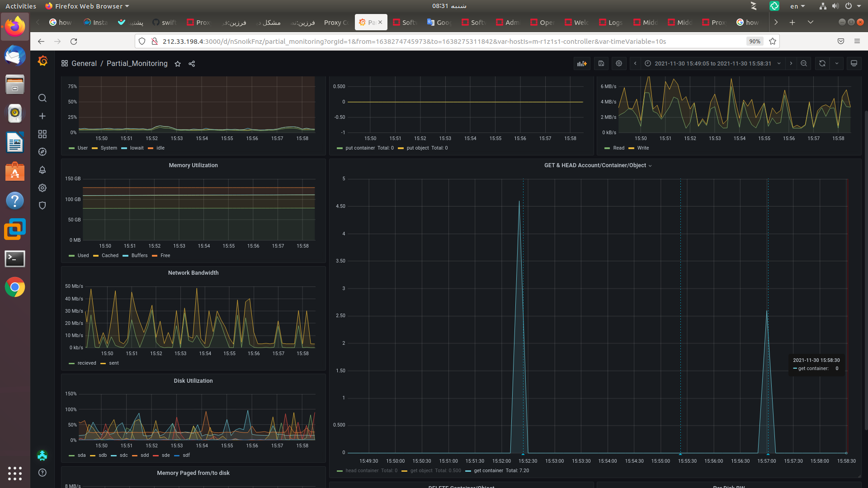Toggle the get container legend series

click(x=488, y=470)
